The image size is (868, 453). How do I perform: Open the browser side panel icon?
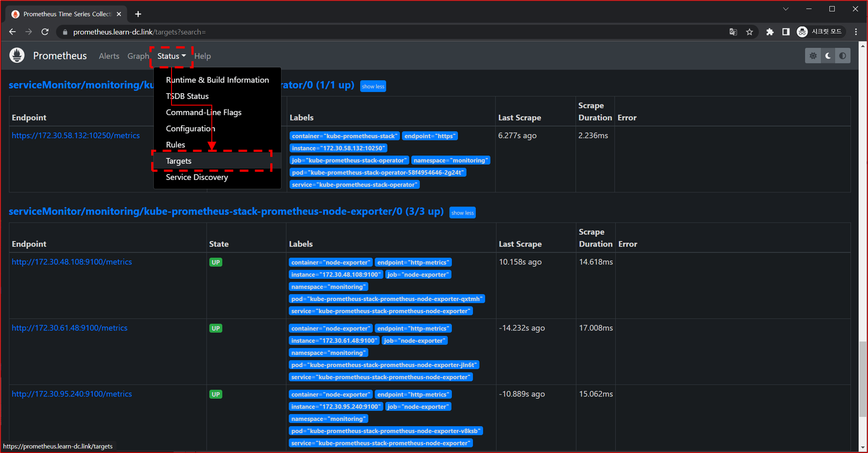[x=786, y=32]
